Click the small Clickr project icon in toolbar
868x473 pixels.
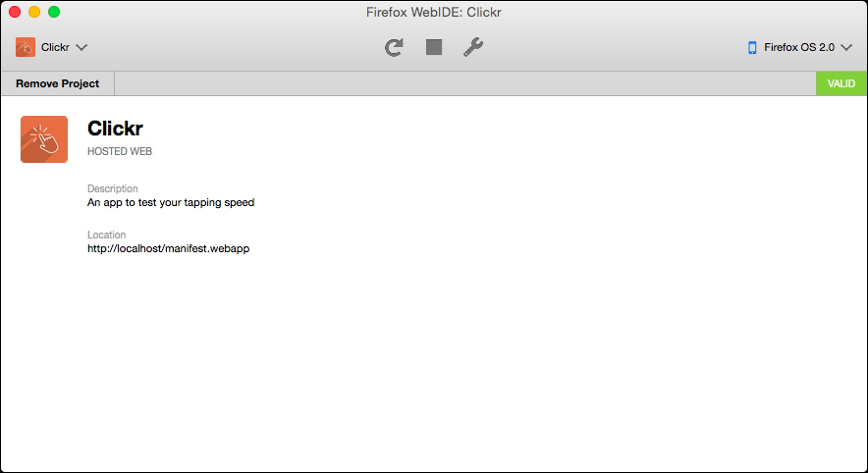[x=26, y=47]
